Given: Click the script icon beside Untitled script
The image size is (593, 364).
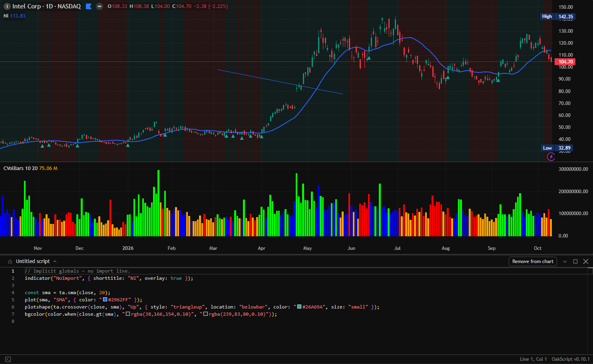Looking at the screenshot, I should pyautogui.click(x=10, y=261).
